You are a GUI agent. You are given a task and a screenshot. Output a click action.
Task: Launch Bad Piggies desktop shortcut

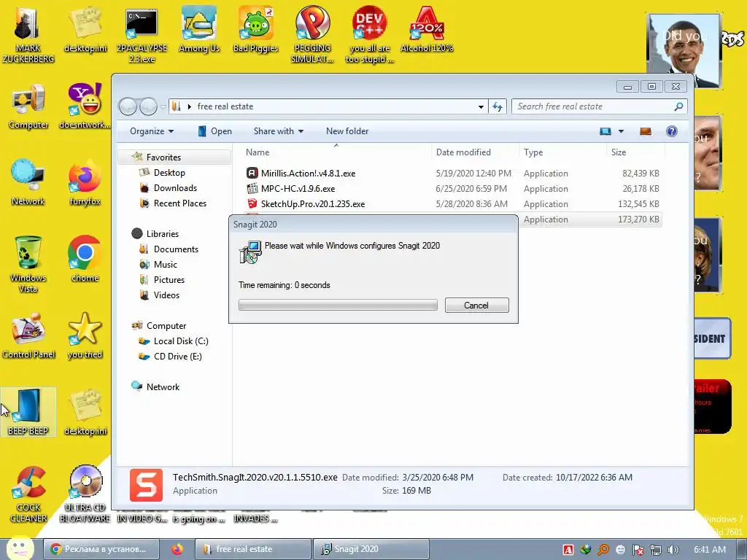pyautogui.click(x=255, y=29)
